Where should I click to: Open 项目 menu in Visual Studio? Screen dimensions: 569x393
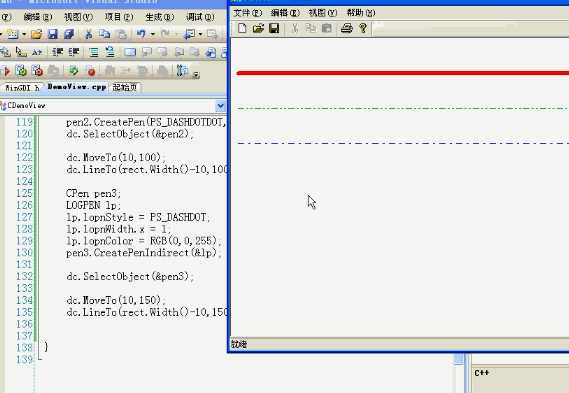(x=119, y=17)
